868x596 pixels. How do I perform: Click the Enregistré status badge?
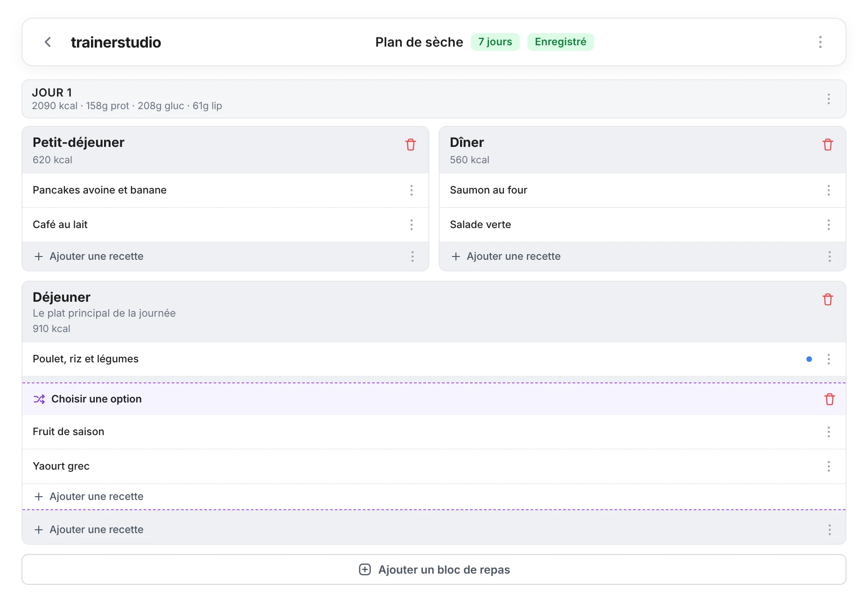point(560,42)
